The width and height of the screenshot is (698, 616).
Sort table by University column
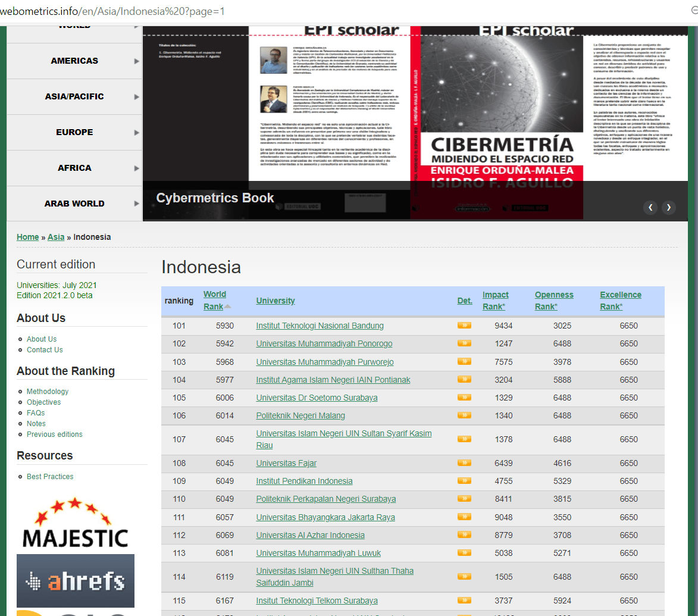pos(276,301)
